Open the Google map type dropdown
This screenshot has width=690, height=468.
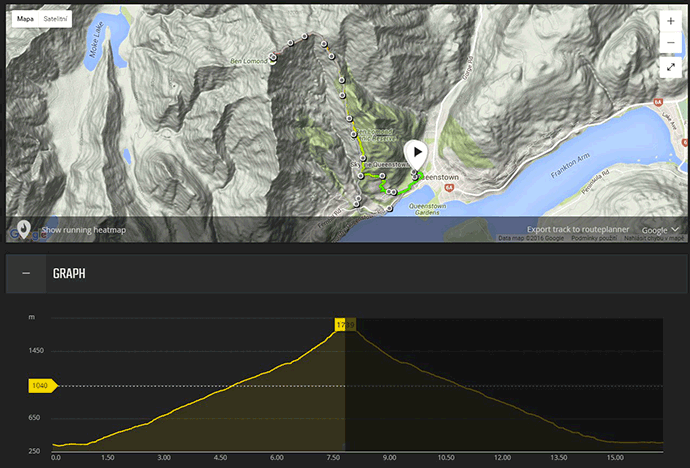661,229
